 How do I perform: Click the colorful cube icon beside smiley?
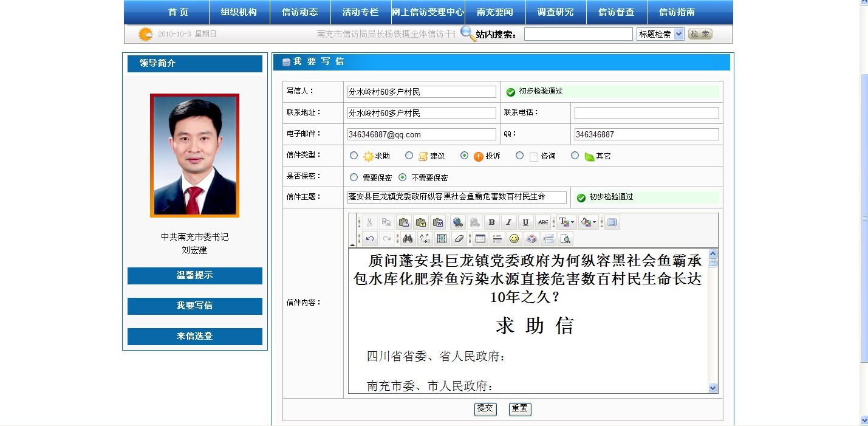(531, 238)
